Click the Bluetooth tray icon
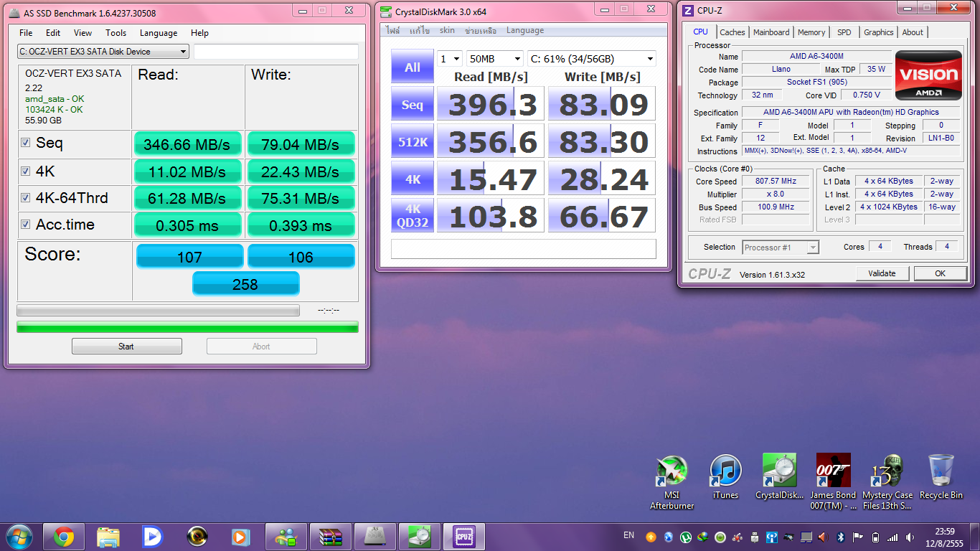 click(x=841, y=537)
